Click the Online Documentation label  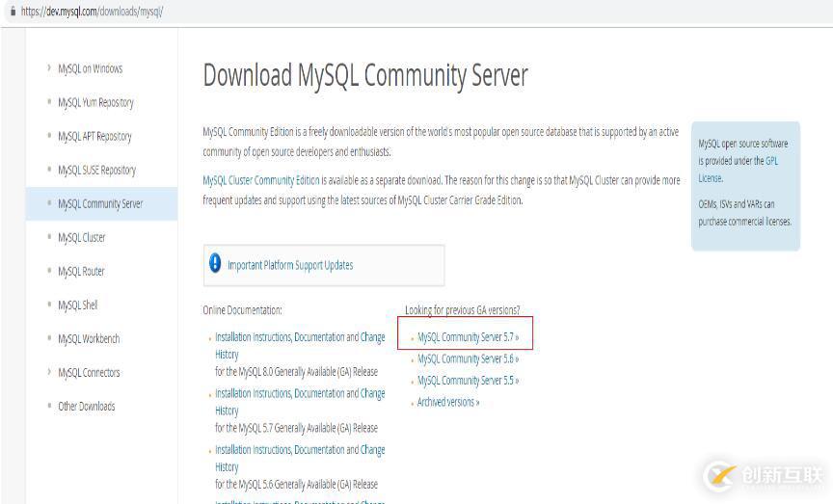[x=242, y=310]
